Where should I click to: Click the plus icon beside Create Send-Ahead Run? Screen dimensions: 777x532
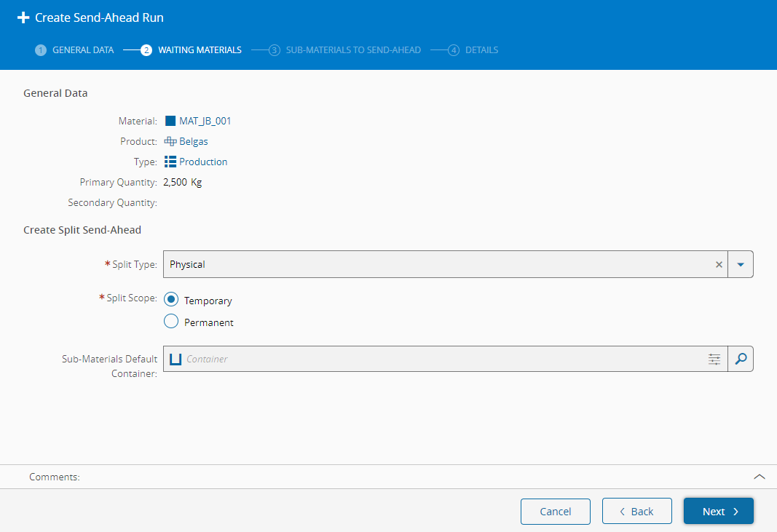(x=23, y=17)
